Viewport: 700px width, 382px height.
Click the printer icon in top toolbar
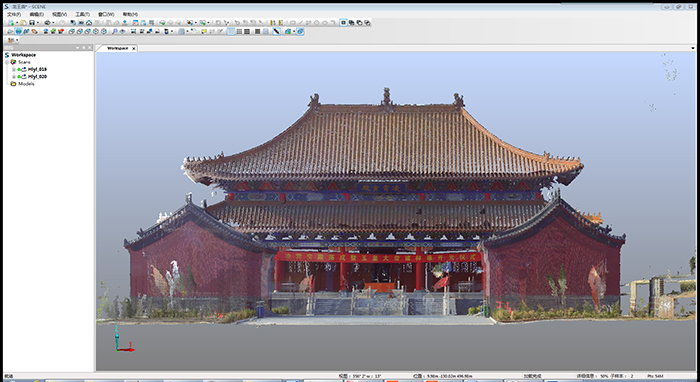click(48, 23)
